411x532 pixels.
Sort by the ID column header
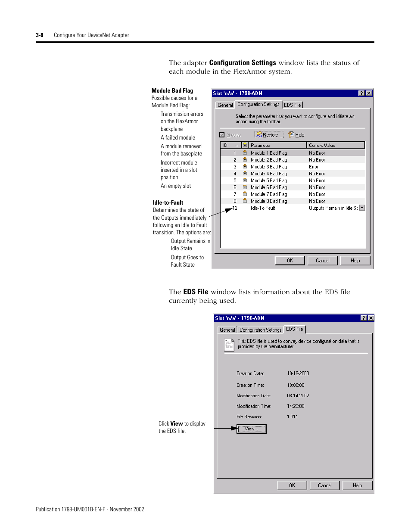tap(230, 145)
